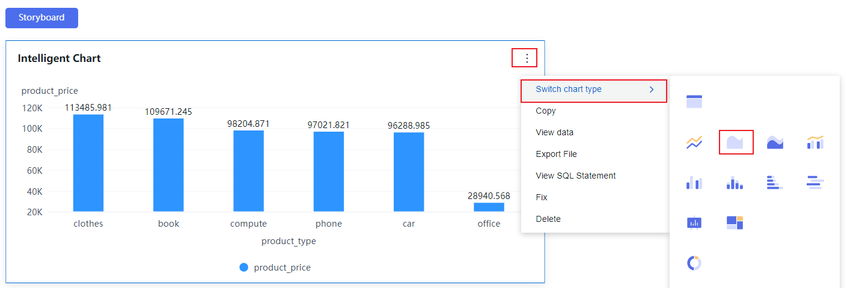Image resolution: width=868 pixels, height=288 pixels.
Task: Open the three-dot menu on Intelligent Chart
Action: coord(527,58)
